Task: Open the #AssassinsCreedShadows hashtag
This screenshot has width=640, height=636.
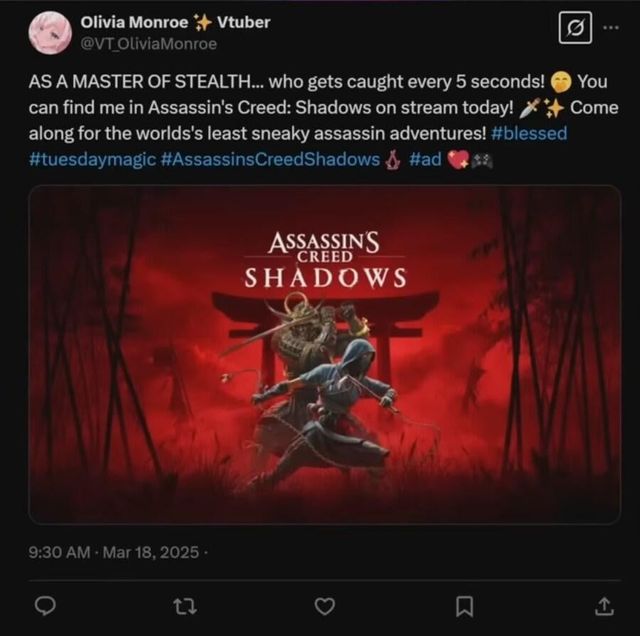Action: (270, 160)
